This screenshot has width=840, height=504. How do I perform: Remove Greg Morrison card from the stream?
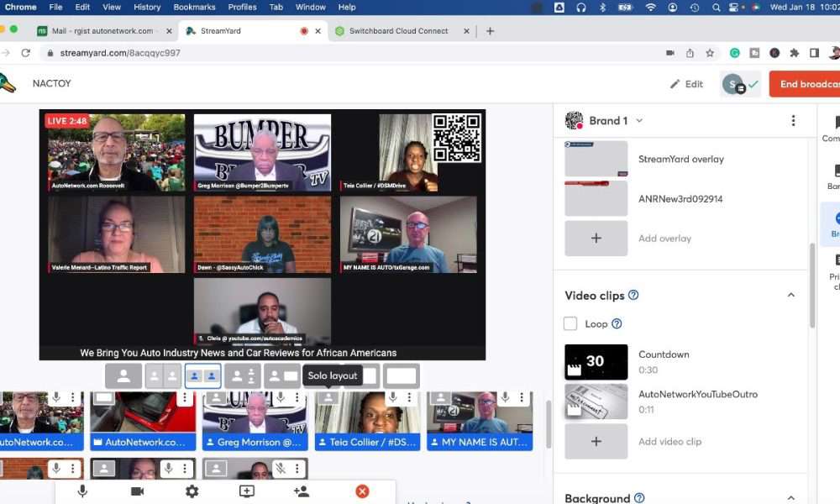click(x=255, y=443)
